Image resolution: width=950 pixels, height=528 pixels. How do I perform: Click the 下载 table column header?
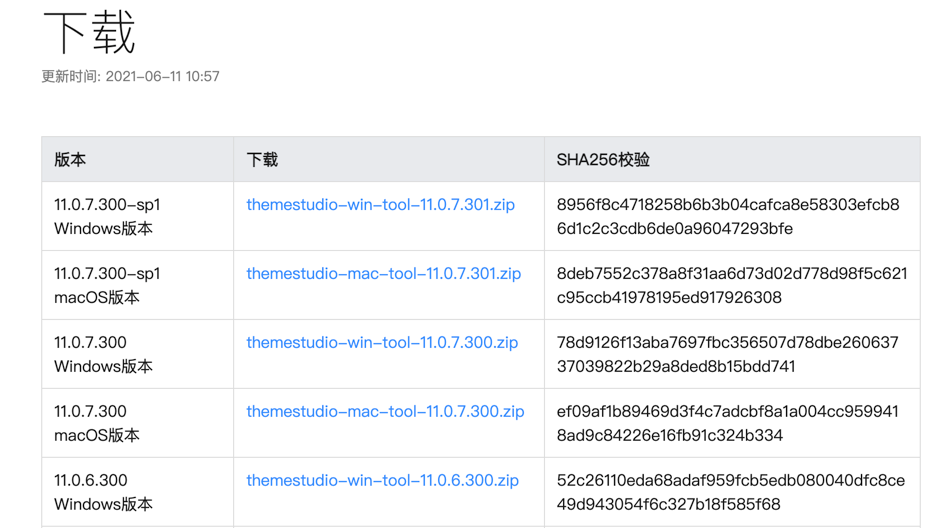point(262,160)
